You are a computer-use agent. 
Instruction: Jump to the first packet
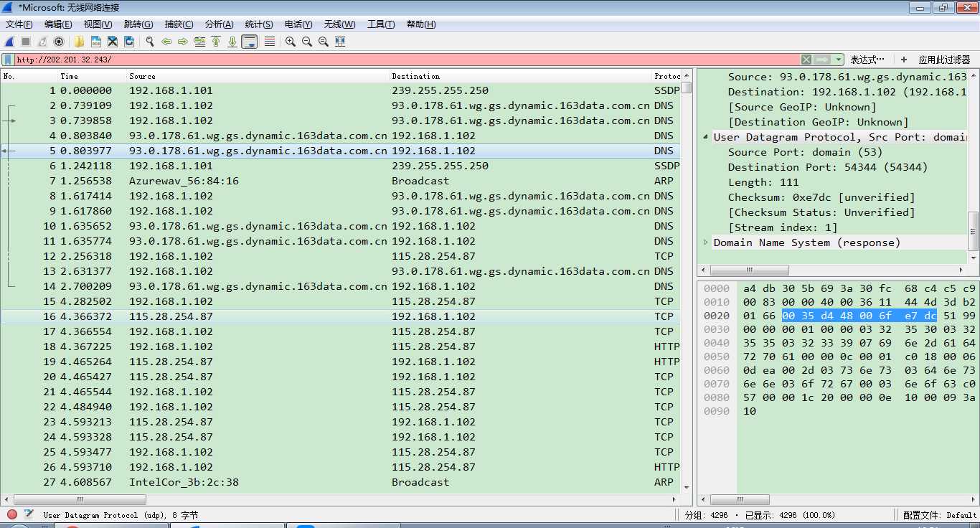point(216,42)
